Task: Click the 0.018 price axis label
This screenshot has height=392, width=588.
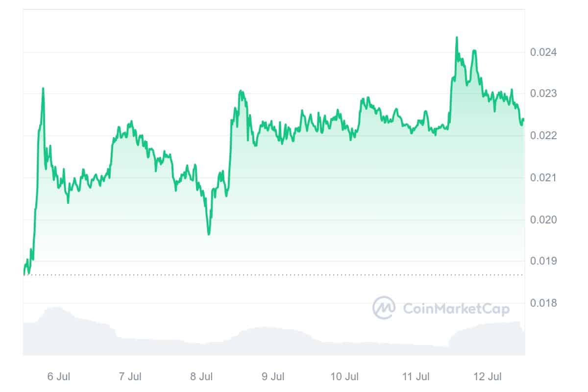Action: click(x=543, y=303)
